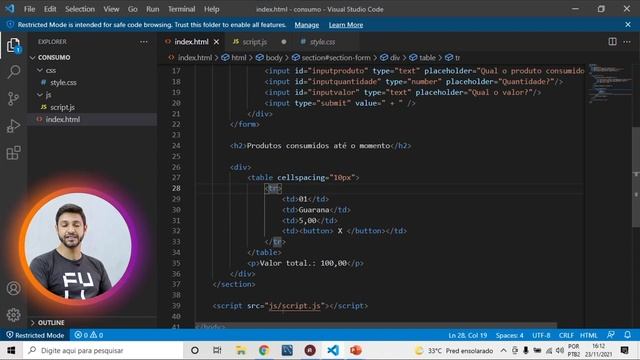This screenshot has width=640, height=360.
Task: Open Task View on the taskbar
Action: click(x=217, y=350)
